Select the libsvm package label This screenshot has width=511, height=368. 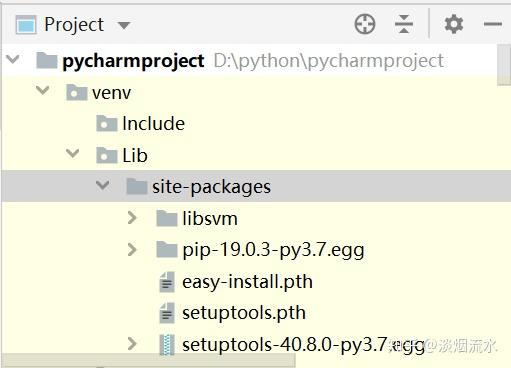pyautogui.click(x=210, y=219)
